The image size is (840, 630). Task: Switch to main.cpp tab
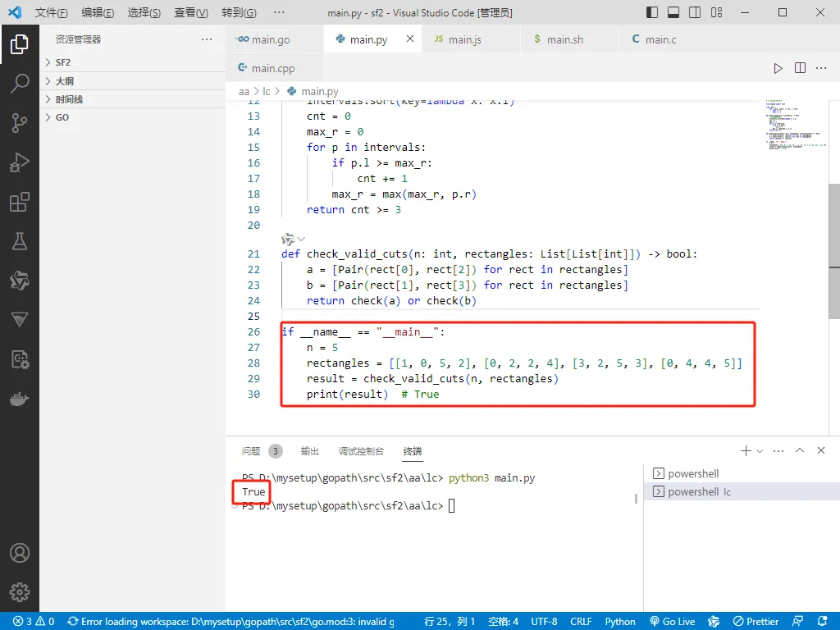pyautogui.click(x=274, y=68)
